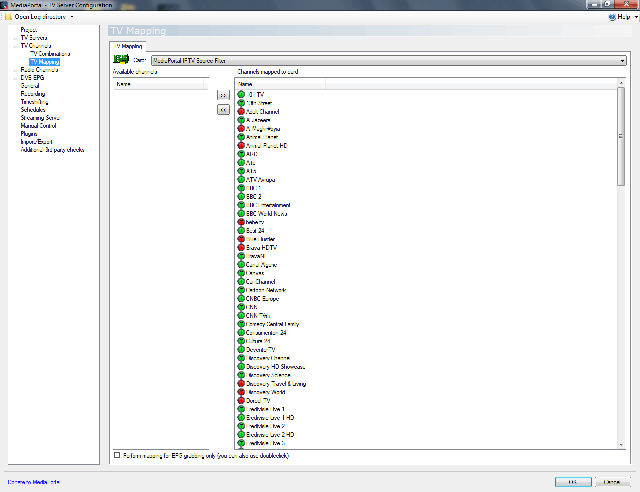Click the green icon beside Comedy Central Family
Screen dimensions: 640x492
[241, 324]
